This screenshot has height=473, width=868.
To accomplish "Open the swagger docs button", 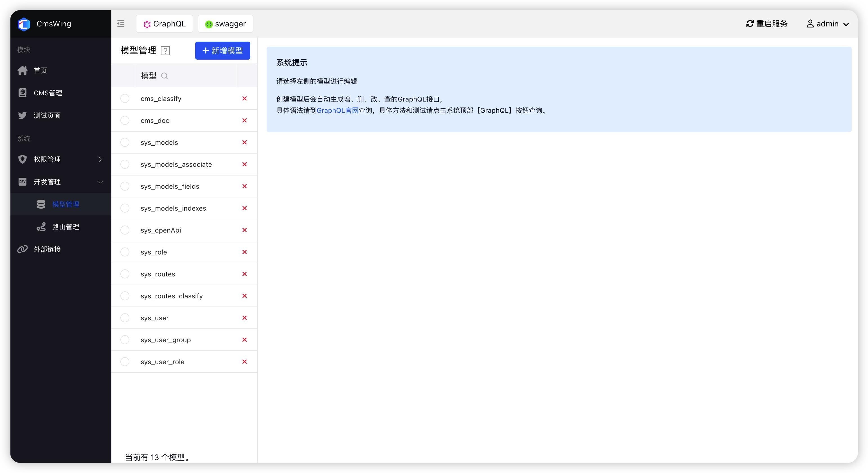I will pos(225,24).
